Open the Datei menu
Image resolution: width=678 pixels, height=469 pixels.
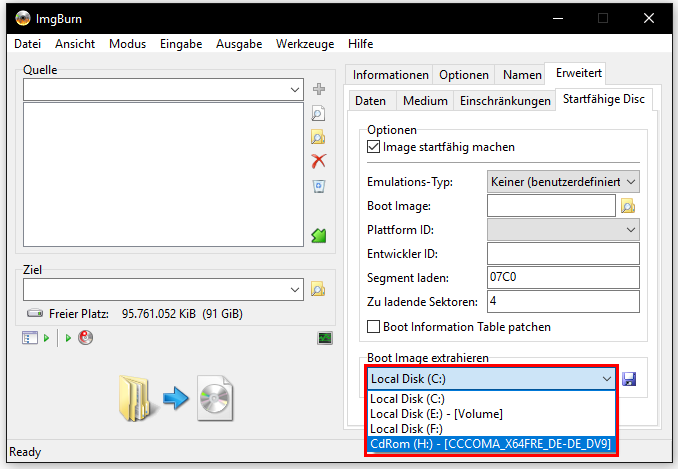[28, 44]
